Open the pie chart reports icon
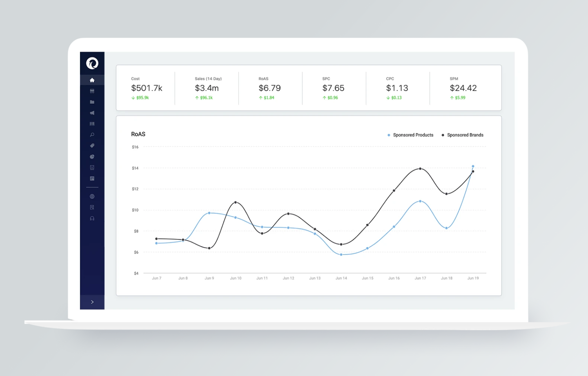The height and width of the screenshot is (376, 588). (92, 157)
